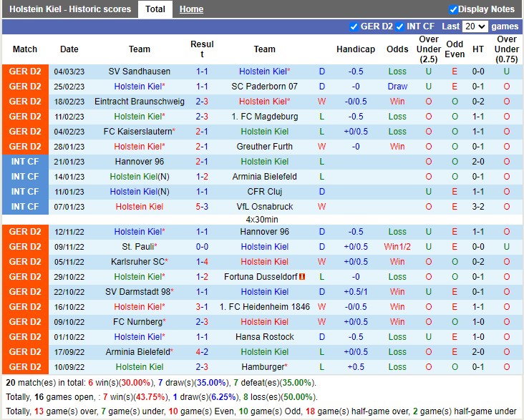Click the +0.5/1 handicap on Darmstadt row
This screenshot has height=420, width=524.
point(356,292)
